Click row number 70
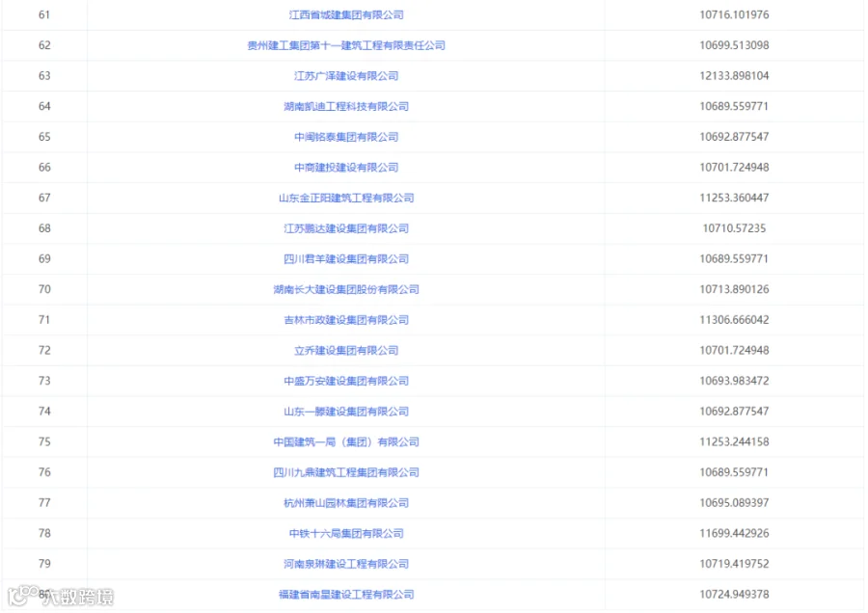 [x=44, y=289]
